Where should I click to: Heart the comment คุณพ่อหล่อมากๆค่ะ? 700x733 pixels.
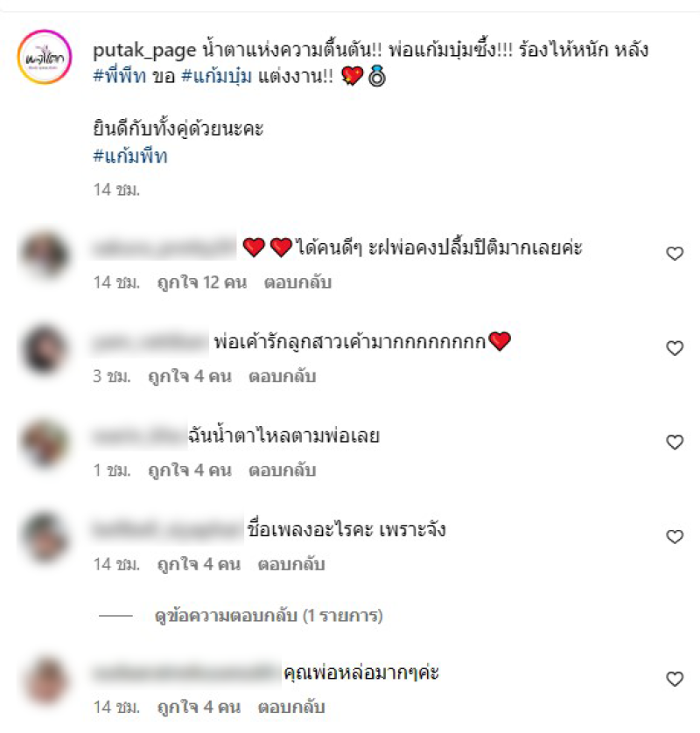pos(675,679)
